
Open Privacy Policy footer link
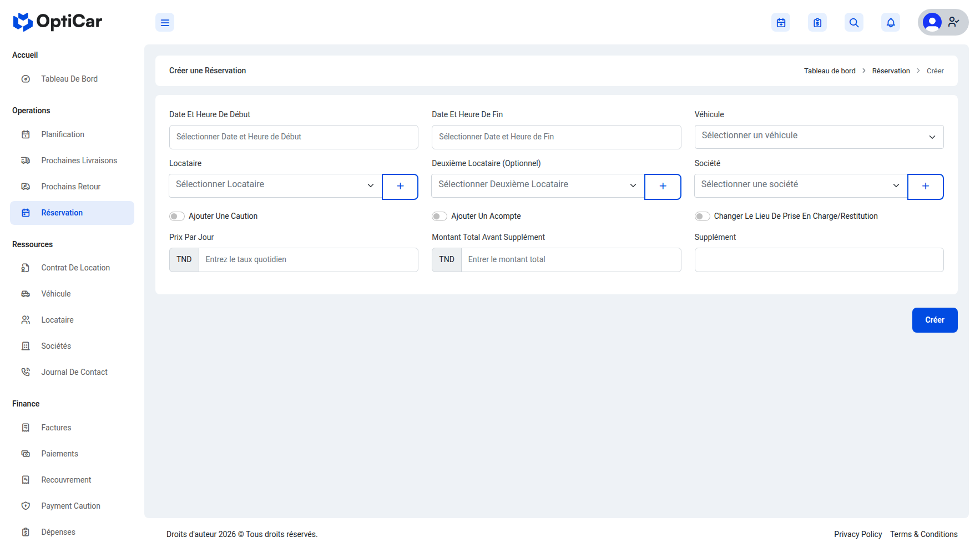click(858, 534)
